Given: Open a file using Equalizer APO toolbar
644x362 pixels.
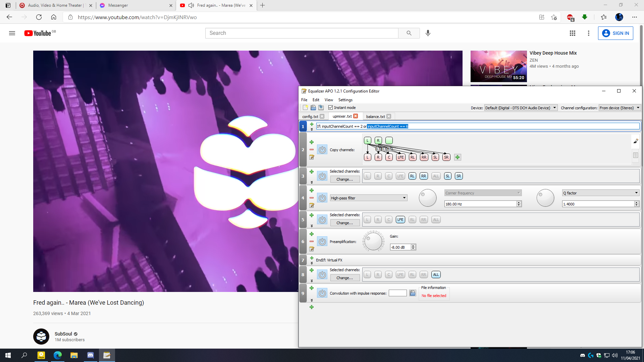Looking at the screenshot, I should pyautogui.click(x=313, y=108).
